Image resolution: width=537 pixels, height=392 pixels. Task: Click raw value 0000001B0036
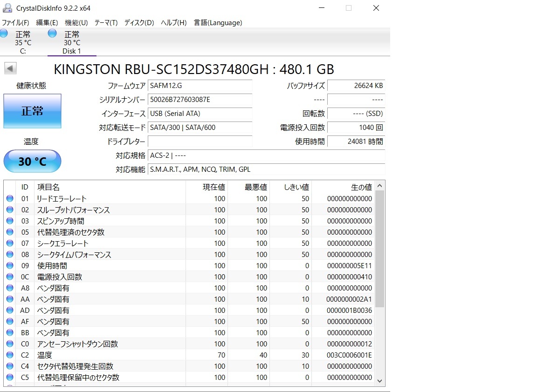pyautogui.click(x=349, y=310)
